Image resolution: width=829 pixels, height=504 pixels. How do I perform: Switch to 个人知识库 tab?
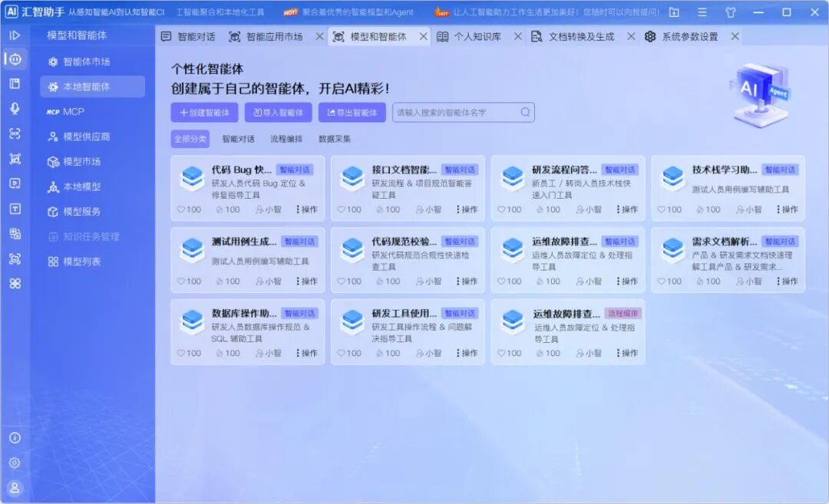point(470,37)
